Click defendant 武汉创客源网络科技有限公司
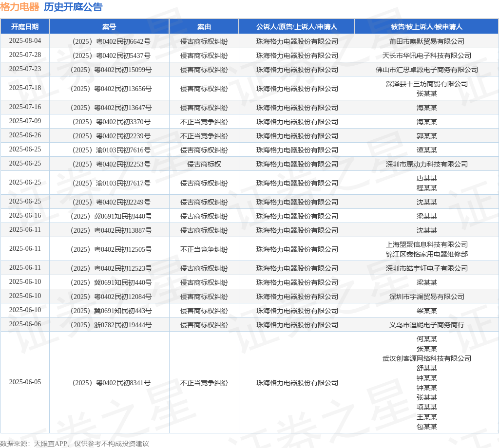 tap(426, 359)
